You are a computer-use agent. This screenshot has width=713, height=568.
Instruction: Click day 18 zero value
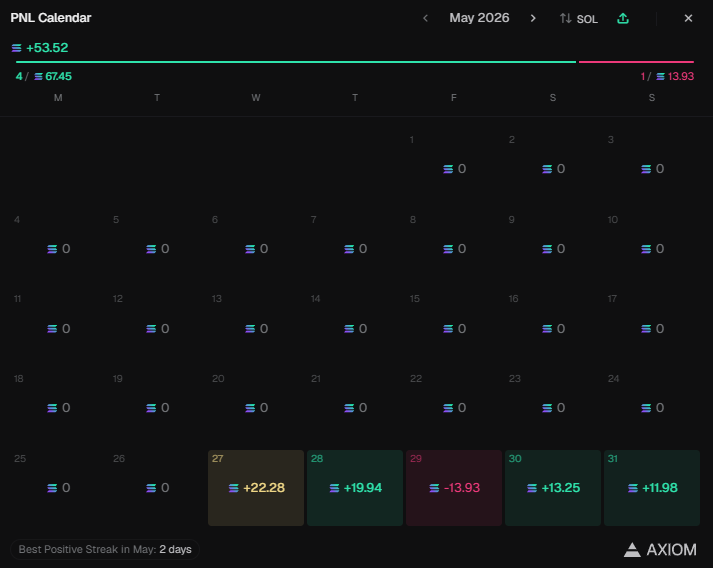pos(66,408)
